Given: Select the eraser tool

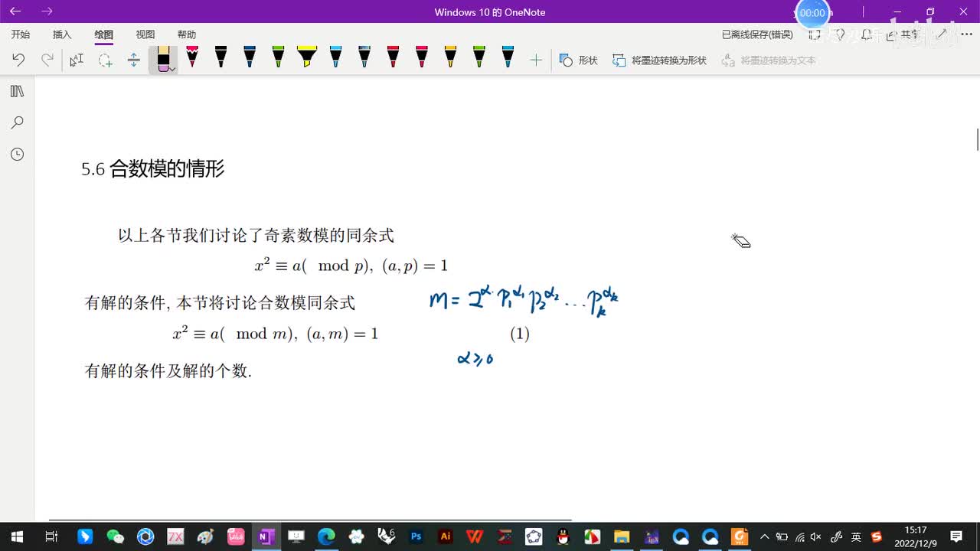Looking at the screenshot, I should coord(163,59).
